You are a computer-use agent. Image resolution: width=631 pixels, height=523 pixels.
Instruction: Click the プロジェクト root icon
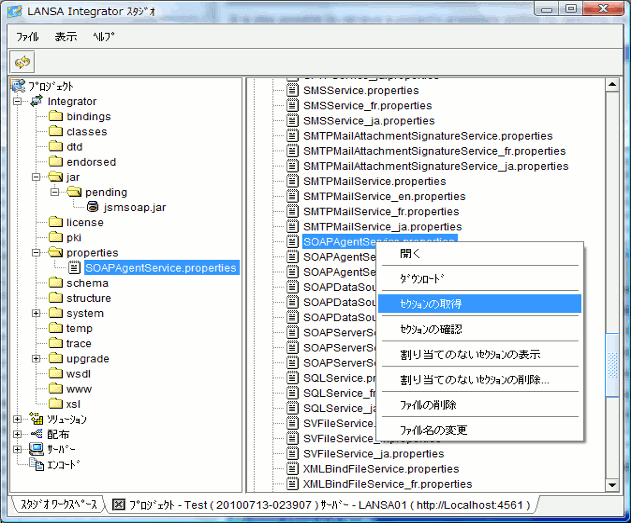(x=18, y=86)
